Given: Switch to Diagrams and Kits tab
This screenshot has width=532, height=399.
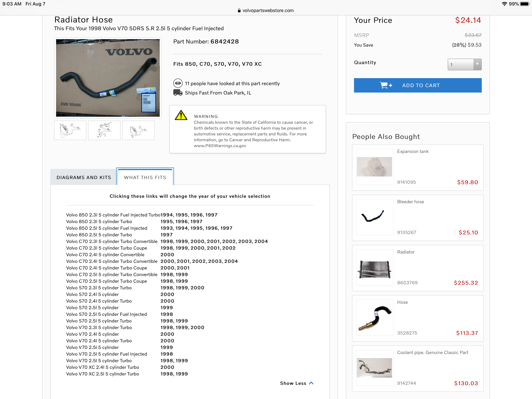Looking at the screenshot, I should (x=84, y=177).
